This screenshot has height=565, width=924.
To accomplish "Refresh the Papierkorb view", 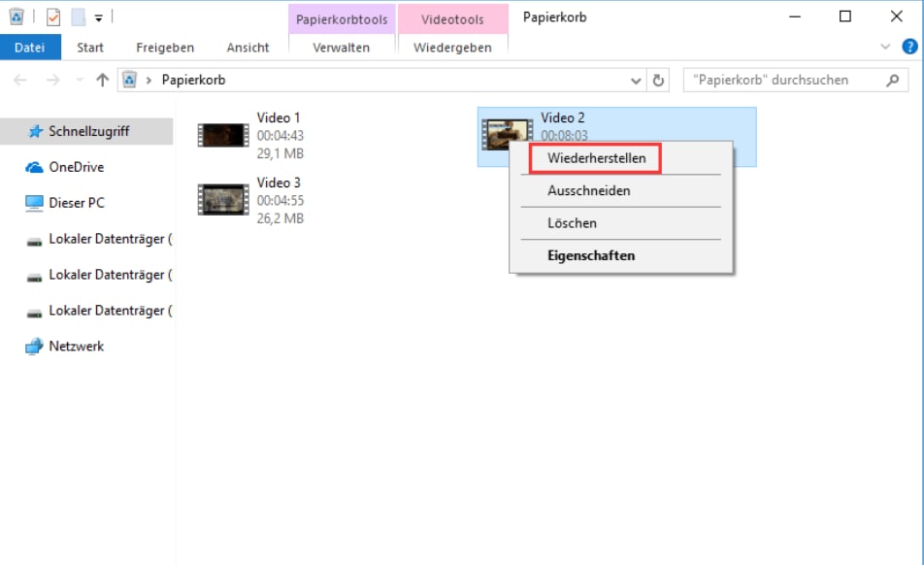I will pyautogui.click(x=658, y=81).
